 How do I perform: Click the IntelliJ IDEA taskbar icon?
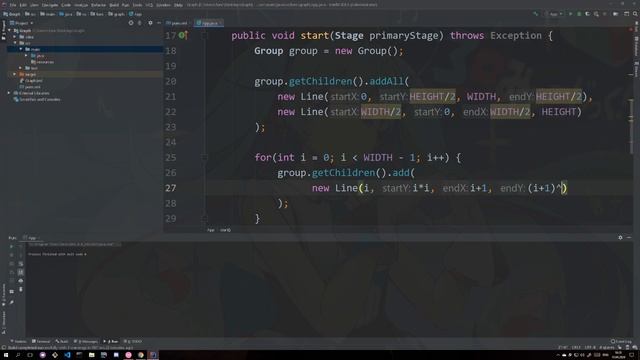(153, 355)
